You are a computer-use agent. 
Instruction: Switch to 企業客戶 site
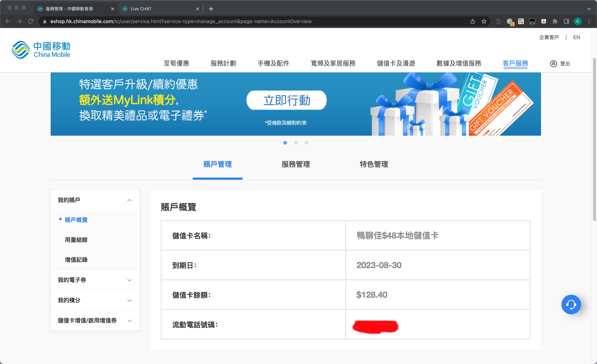click(x=549, y=37)
